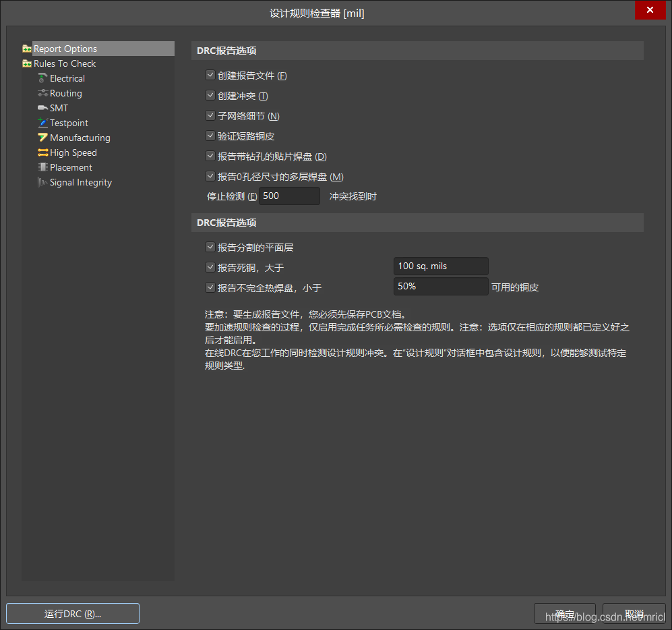Open the Testpoint rules category

(69, 123)
